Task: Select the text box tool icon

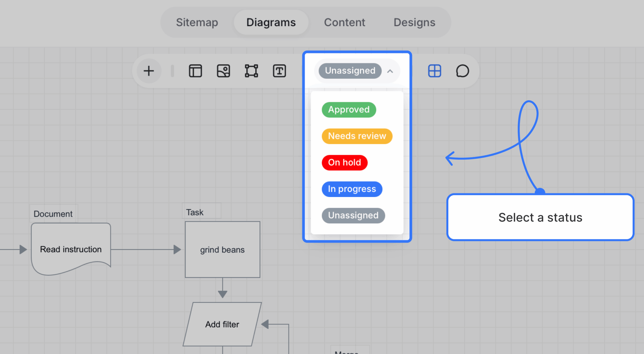Action: point(279,71)
